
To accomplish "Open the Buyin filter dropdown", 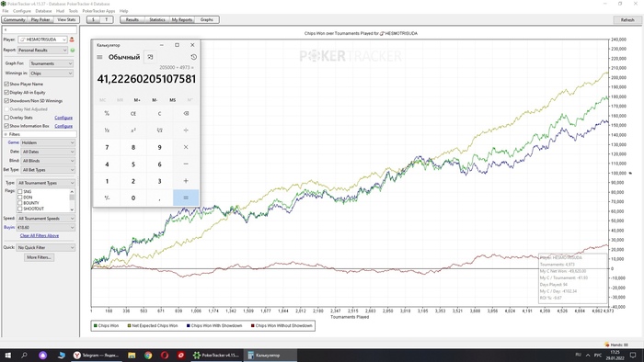I will (x=46, y=228).
